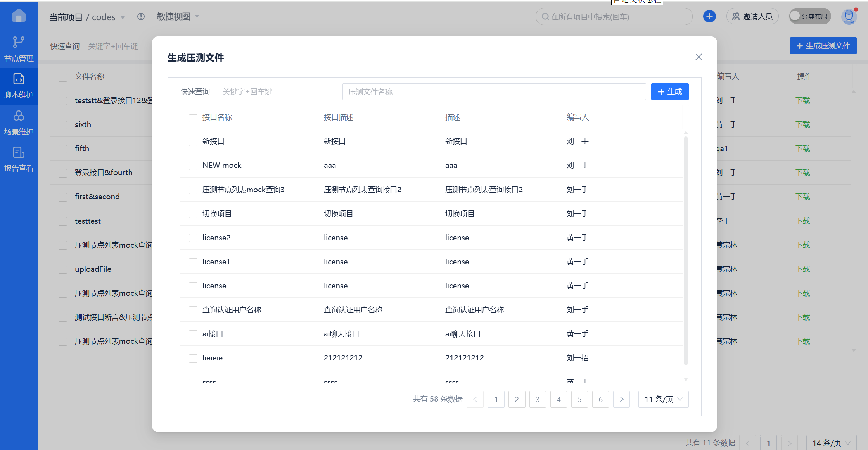The height and width of the screenshot is (450, 868).
Task: Expand the 11 条/页 page size dropdown
Action: [x=663, y=399]
